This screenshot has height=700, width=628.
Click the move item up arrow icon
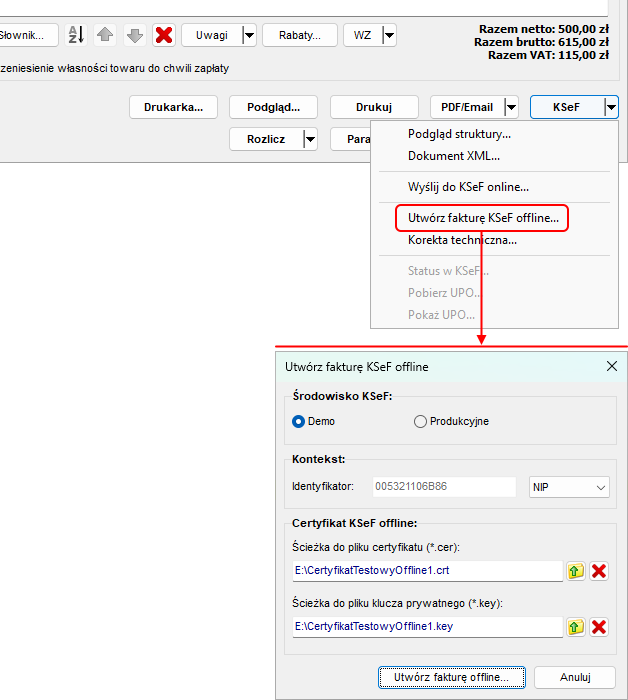coord(105,36)
